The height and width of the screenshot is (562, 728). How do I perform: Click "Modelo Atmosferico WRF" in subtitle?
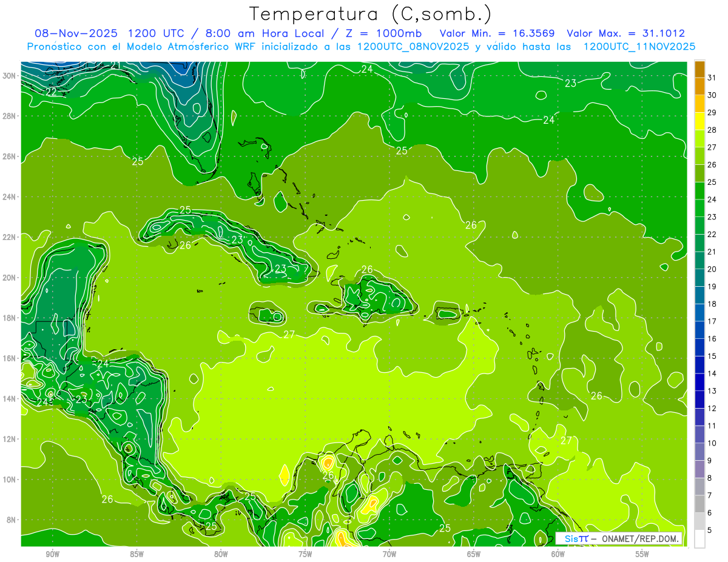(194, 47)
